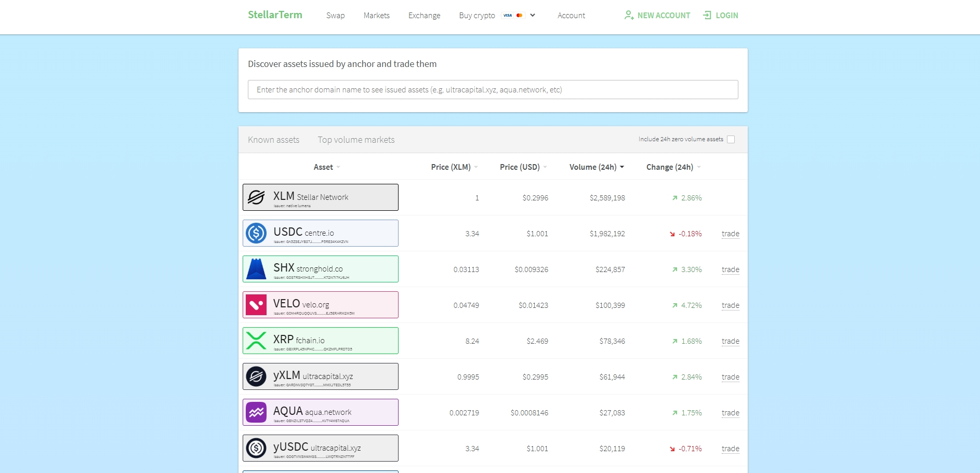Open the Swap menu item
Viewport: 980px width, 473px height.
pos(335,16)
